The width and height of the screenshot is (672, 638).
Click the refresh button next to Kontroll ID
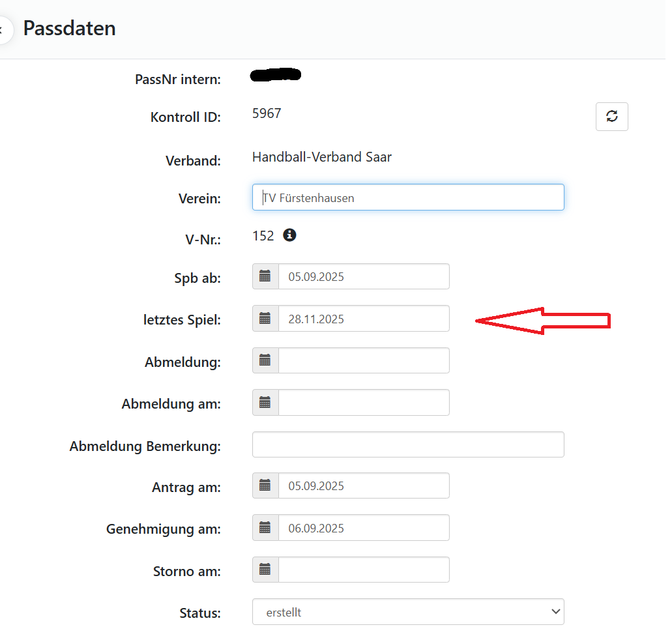click(x=611, y=117)
